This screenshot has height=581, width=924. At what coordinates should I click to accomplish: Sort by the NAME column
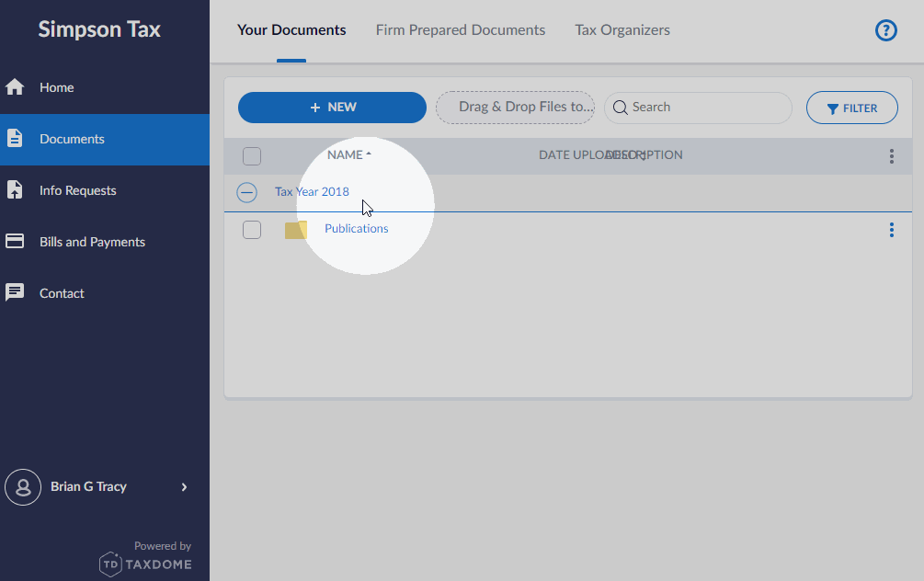click(348, 155)
